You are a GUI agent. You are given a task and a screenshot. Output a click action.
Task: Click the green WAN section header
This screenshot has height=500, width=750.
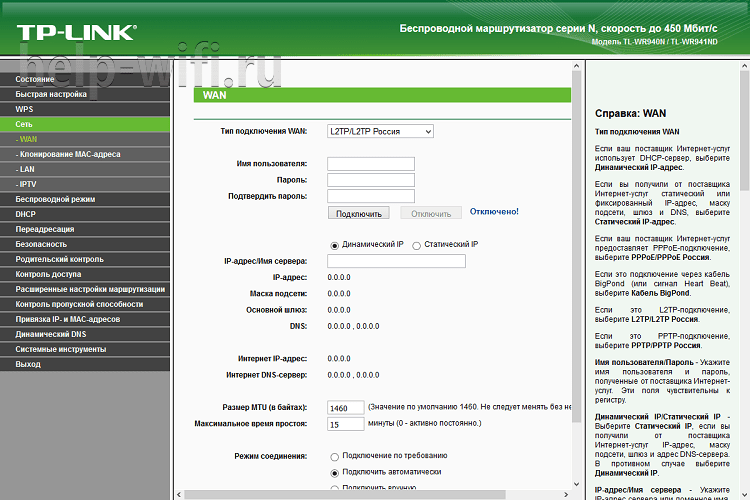click(382, 95)
